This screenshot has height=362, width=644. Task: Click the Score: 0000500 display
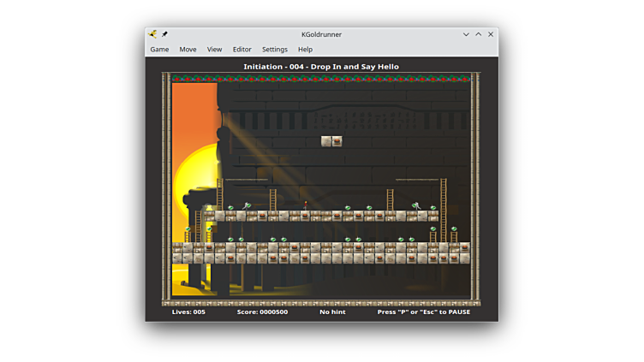pos(262,312)
